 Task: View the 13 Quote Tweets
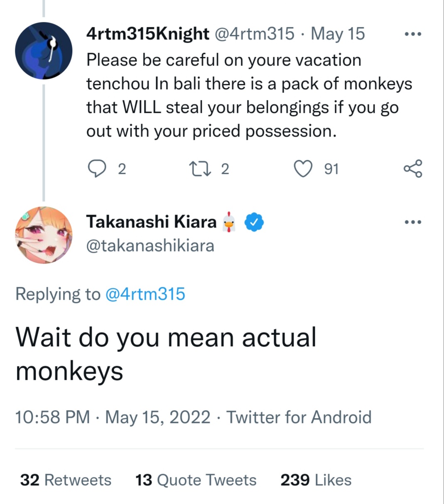tap(196, 480)
